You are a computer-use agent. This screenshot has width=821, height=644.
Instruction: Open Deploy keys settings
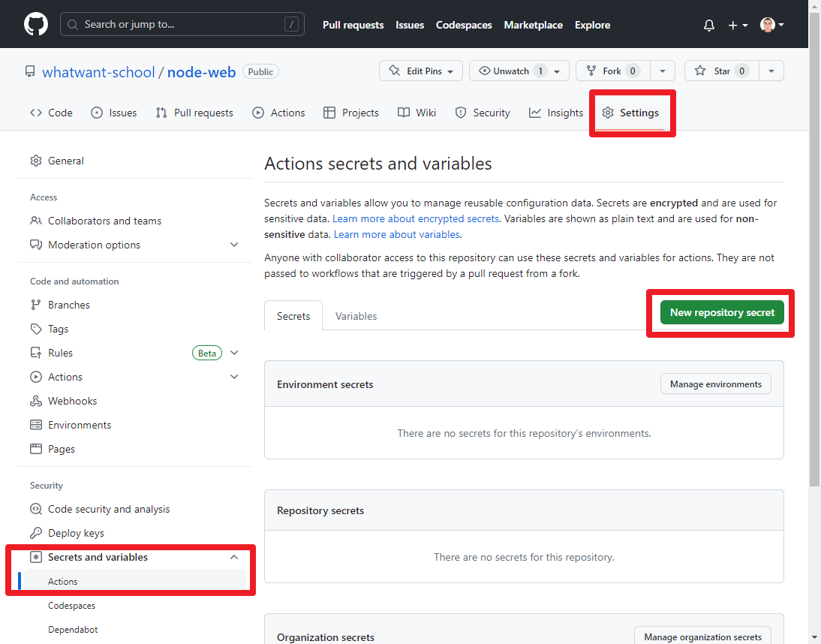click(67, 533)
